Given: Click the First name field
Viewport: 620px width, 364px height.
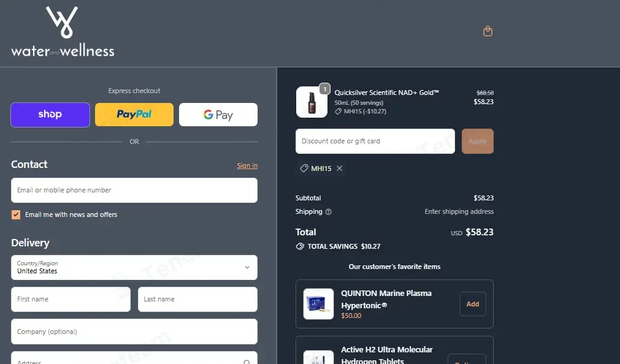Looking at the screenshot, I should point(71,299).
